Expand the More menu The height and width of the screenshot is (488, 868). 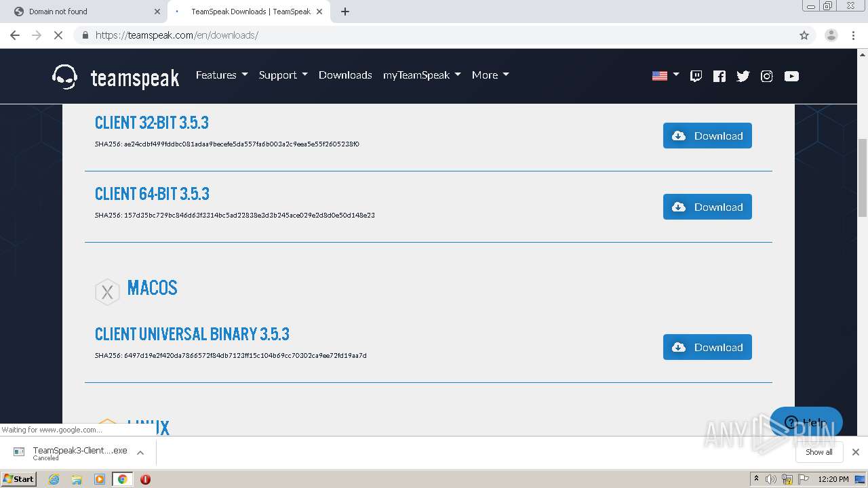(490, 75)
